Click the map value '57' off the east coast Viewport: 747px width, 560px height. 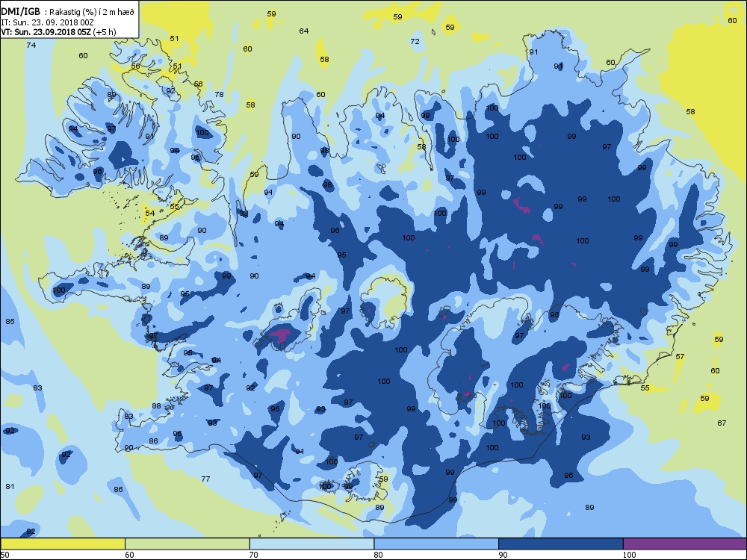(x=681, y=356)
